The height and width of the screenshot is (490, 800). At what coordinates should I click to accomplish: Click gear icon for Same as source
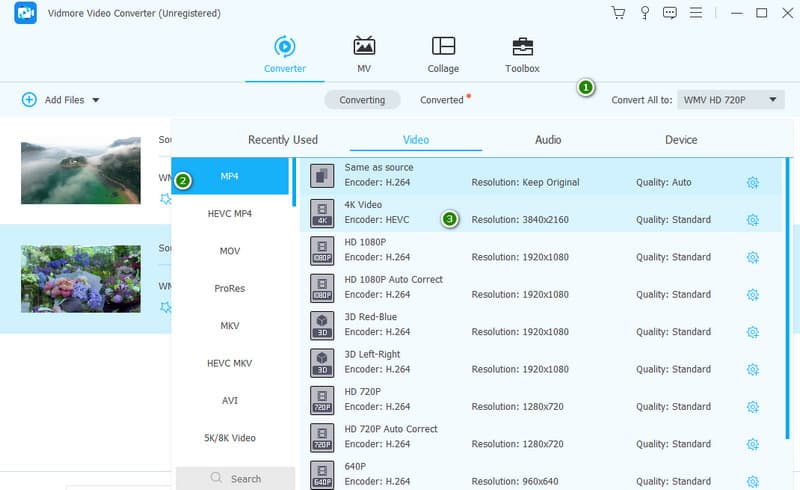click(x=753, y=182)
